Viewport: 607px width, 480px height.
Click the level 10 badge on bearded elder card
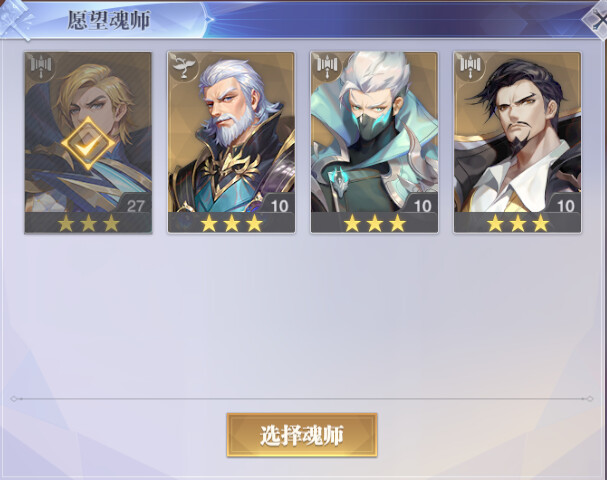coord(279,204)
